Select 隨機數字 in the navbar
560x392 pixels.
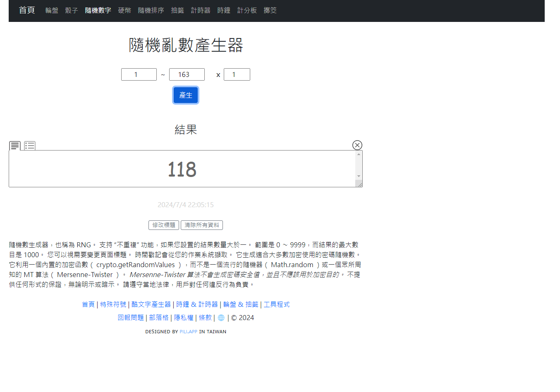98,10
